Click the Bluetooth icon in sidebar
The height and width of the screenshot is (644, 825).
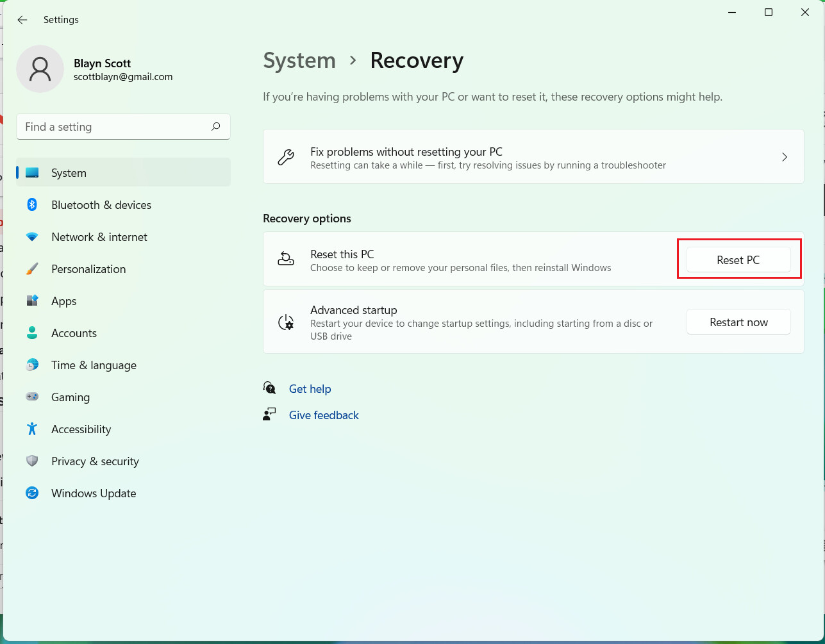(x=32, y=204)
